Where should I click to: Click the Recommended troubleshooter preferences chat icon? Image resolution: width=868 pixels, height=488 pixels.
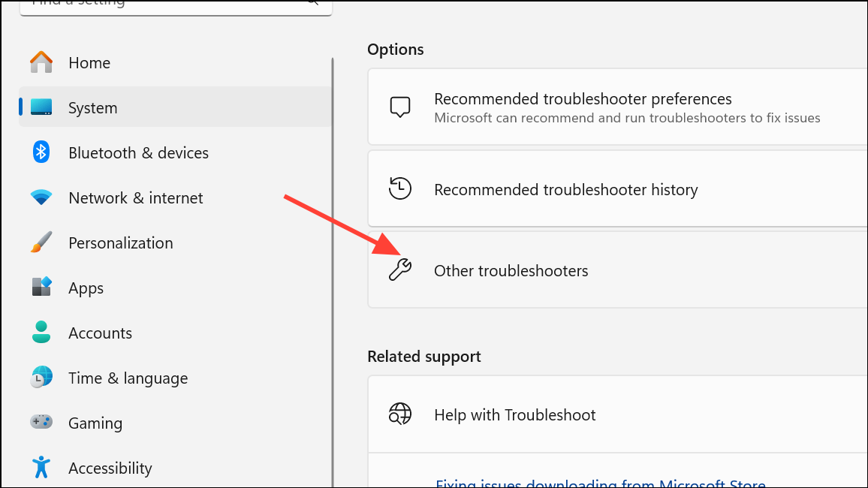[400, 107]
